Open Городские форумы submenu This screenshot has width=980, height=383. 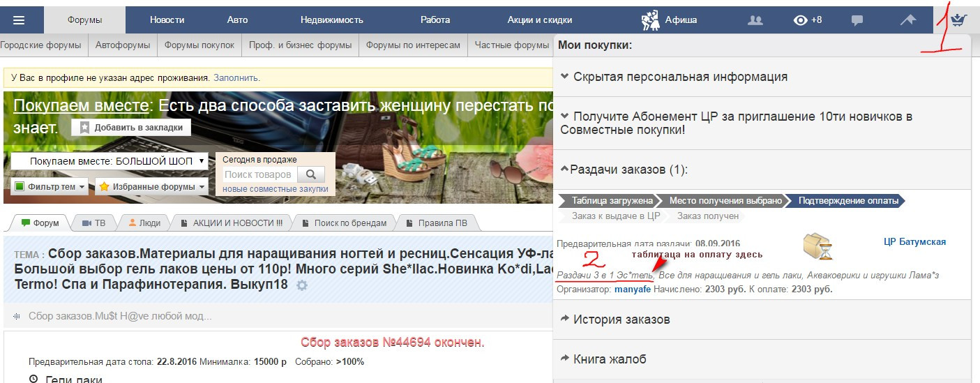click(40, 45)
